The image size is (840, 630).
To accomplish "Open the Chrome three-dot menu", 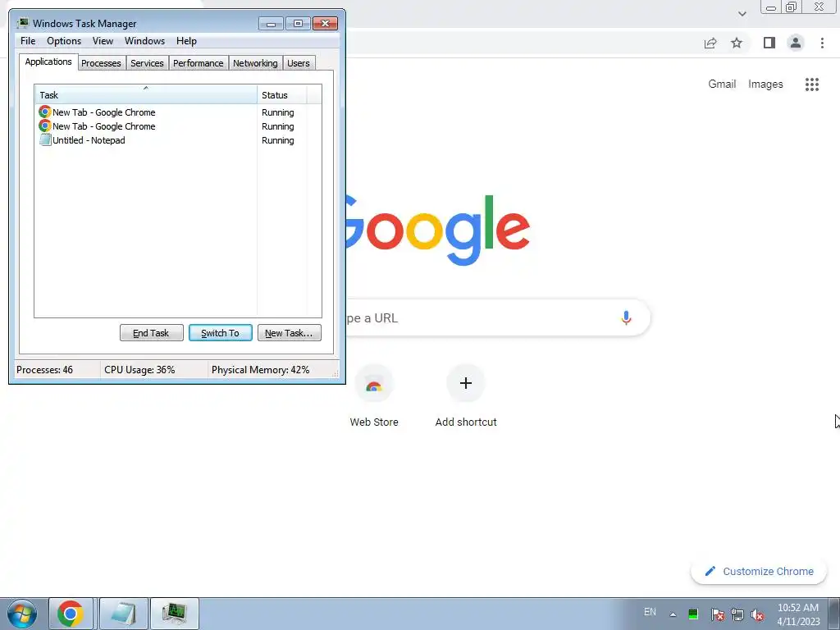I will pyautogui.click(x=822, y=43).
